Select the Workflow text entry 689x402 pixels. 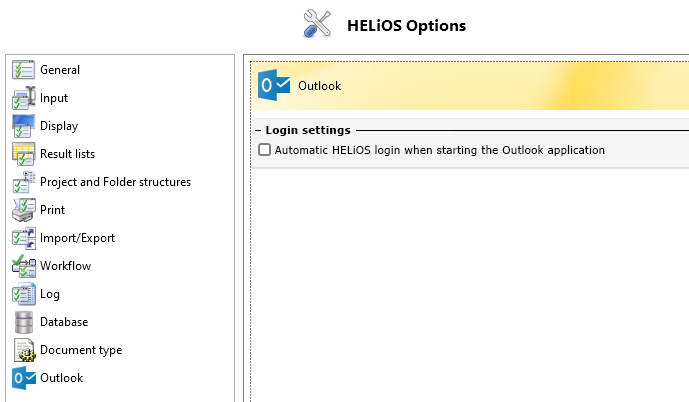(x=65, y=266)
